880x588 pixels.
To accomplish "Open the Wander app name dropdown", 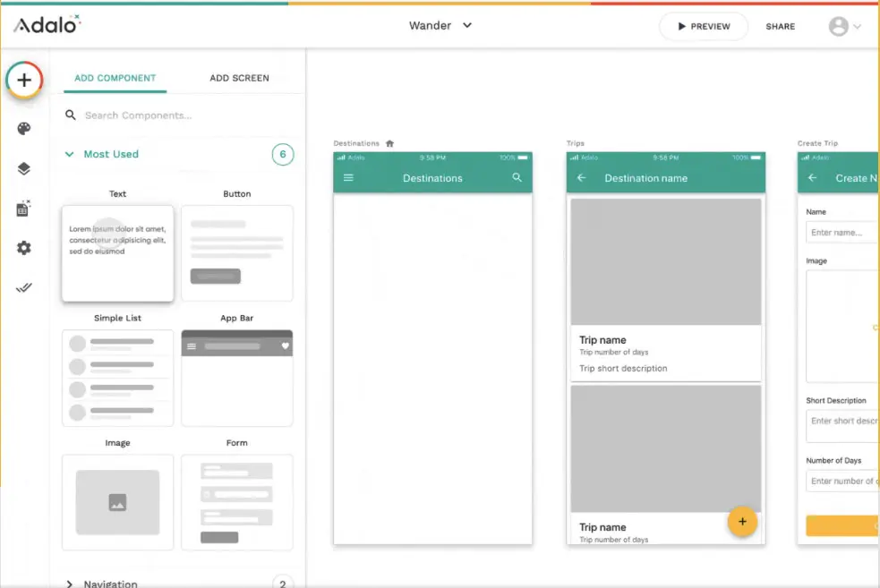I will (440, 25).
